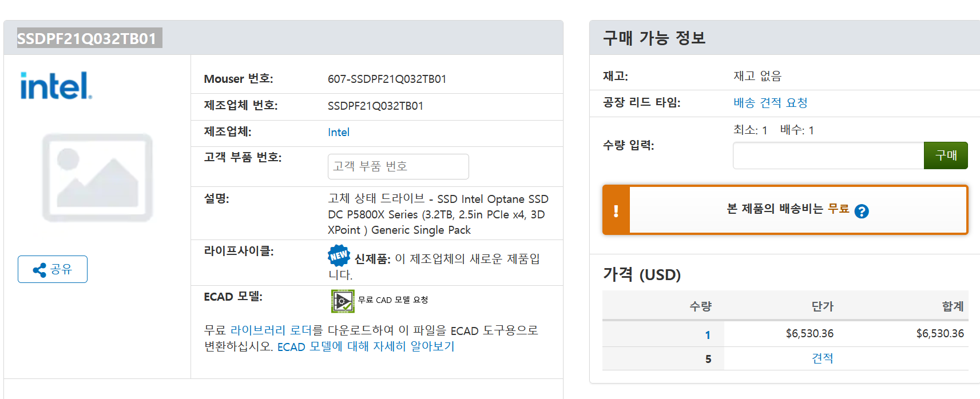This screenshot has width=980, height=399.
Task: Open ECAD 모델에 대해 자세히 알아보기 link
Action: [366, 347]
